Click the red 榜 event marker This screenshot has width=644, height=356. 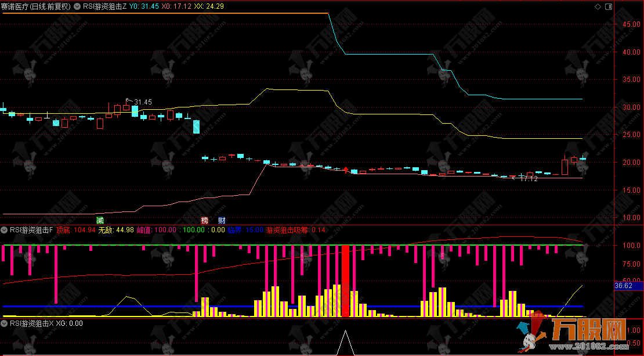click(x=204, y=221)
